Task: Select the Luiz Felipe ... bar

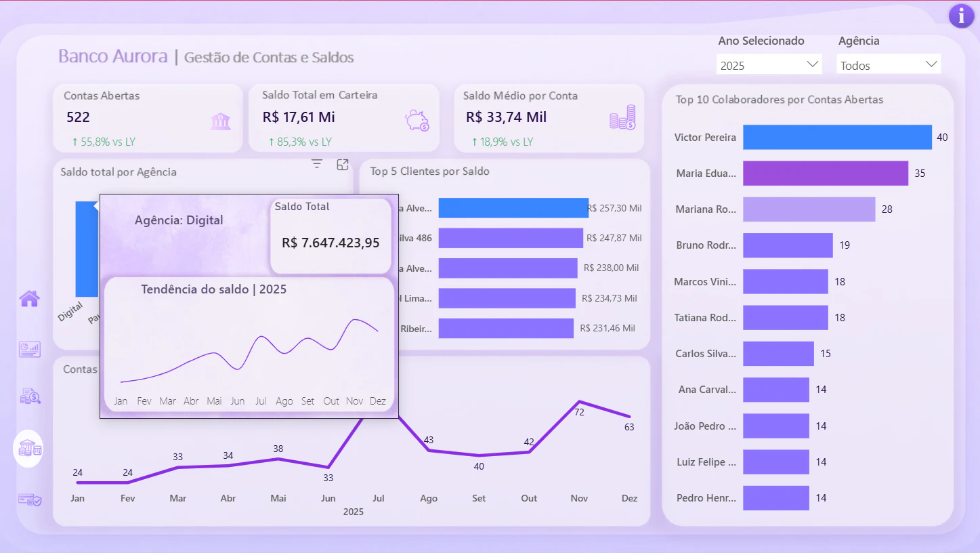Action: (x=775, y=462)
